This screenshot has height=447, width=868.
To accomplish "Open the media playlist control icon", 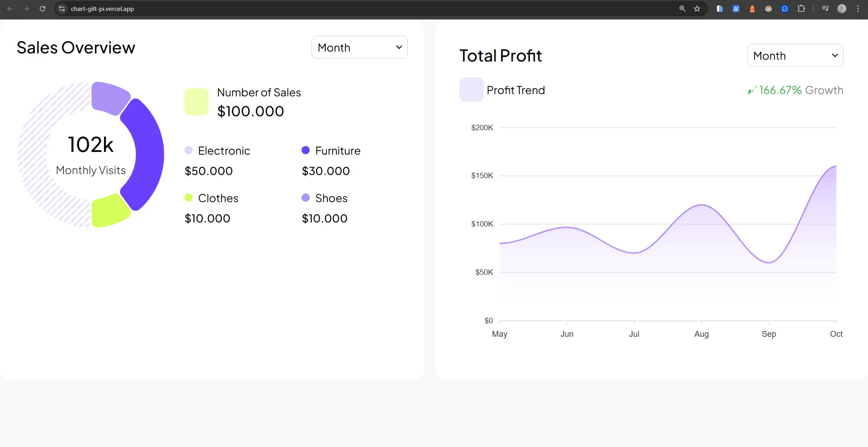I will [825, 9].
